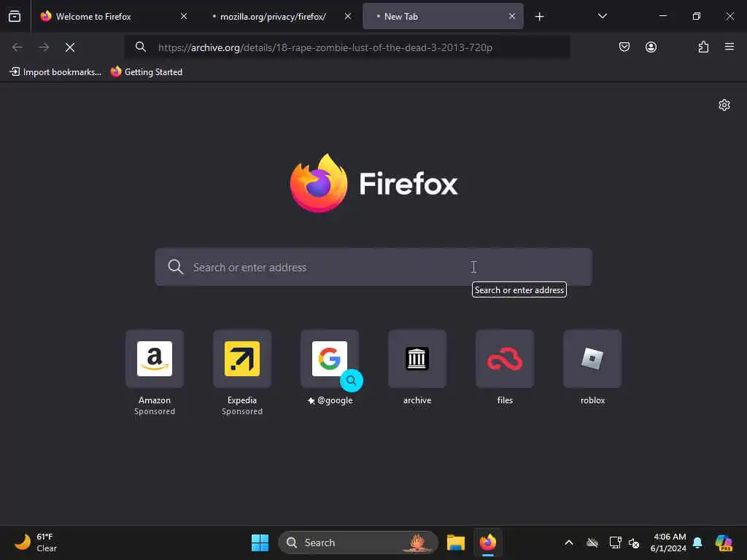Open the clock showing 4:06 AM
Screen dimensions: 747x560
coord(668,542)
